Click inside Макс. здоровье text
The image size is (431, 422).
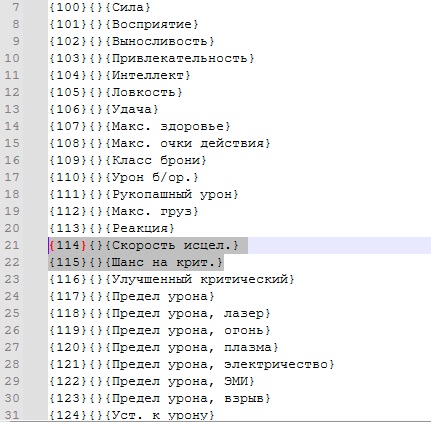coord(168,126)
